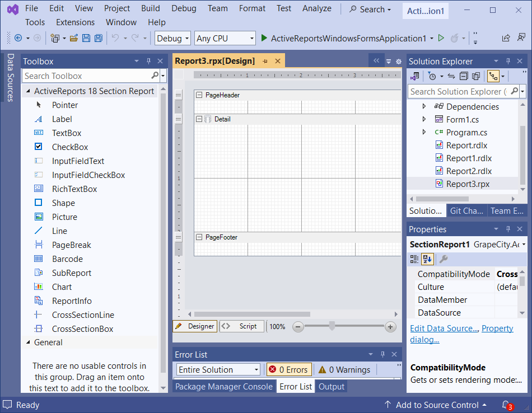This screenshot has height=413, width=532.
Task: Select the InputFieldCheckBox control
Action: tap(88, 175)
